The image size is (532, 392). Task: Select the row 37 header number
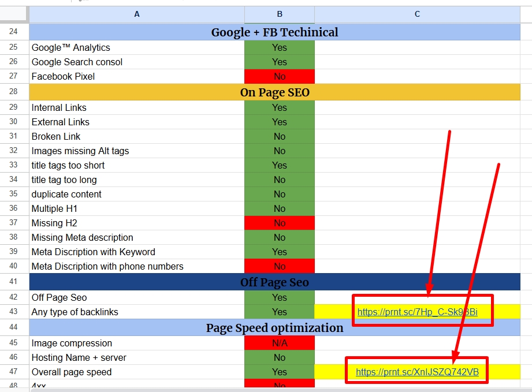pyautogui.click(x=14, y=223)
